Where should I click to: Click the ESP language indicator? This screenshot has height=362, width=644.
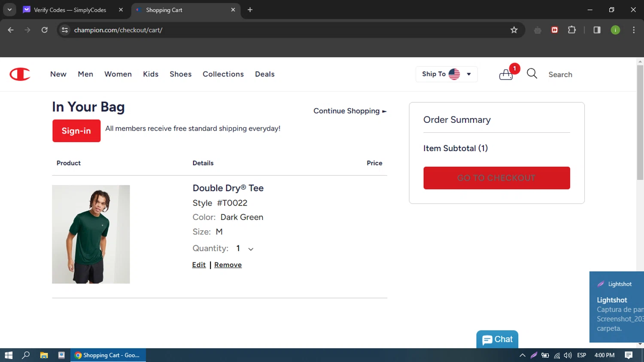(x=582, y=355)
